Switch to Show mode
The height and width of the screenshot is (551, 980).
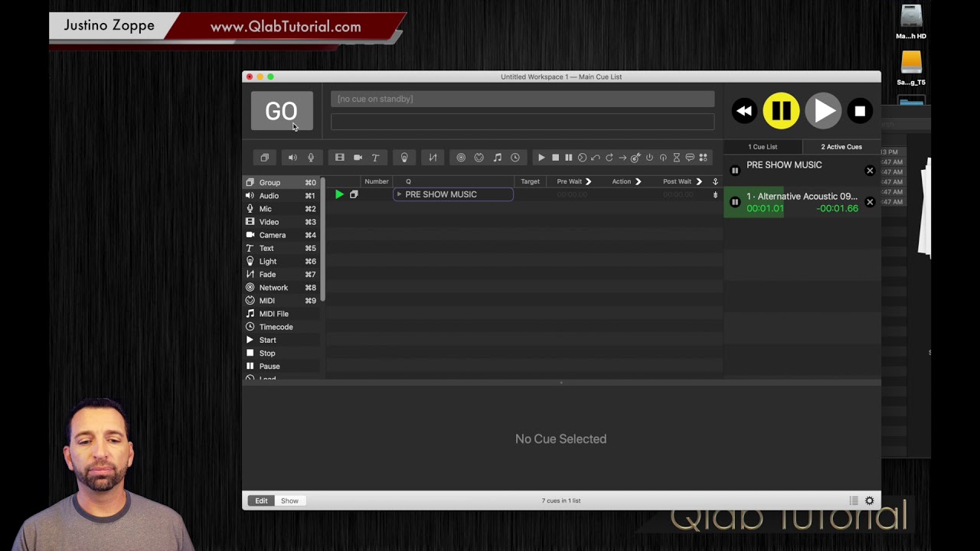tap(289, 500)
